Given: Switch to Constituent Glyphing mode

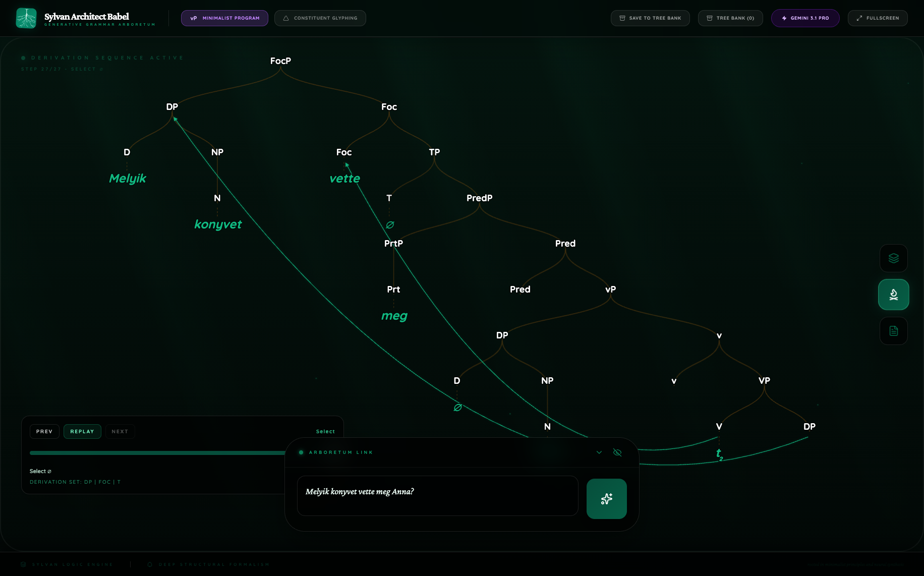Looking at the screenshot, I should click(320, 18).
